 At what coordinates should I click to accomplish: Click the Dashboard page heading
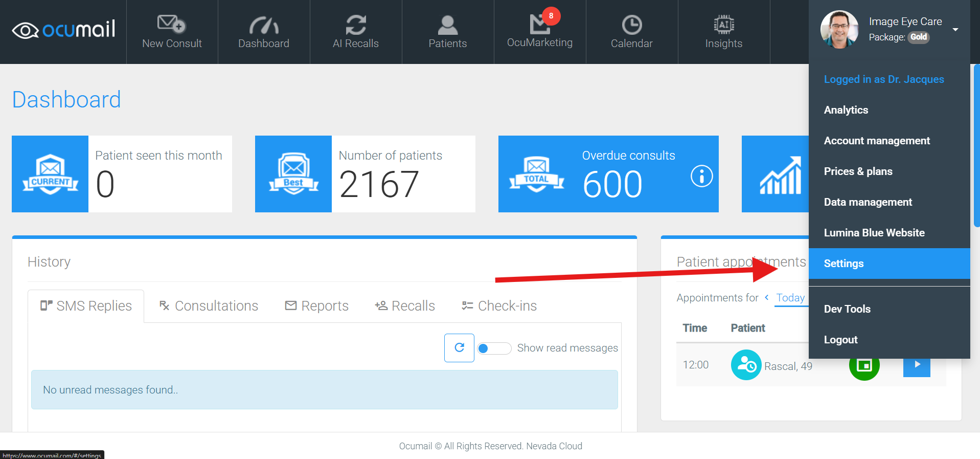(x=66, y=99)
